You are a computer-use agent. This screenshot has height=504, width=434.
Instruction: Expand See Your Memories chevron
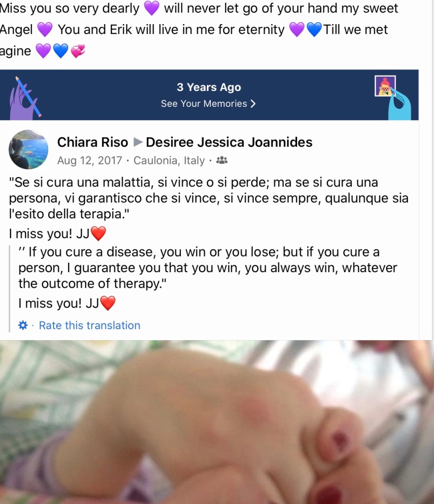(x=253, y=103)
